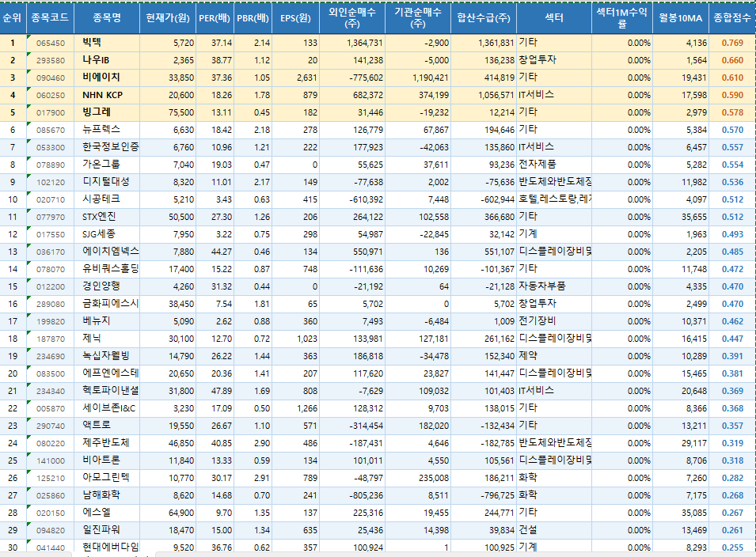
Task: Select the cell 디지털대성
Action: tap(107, 182)
